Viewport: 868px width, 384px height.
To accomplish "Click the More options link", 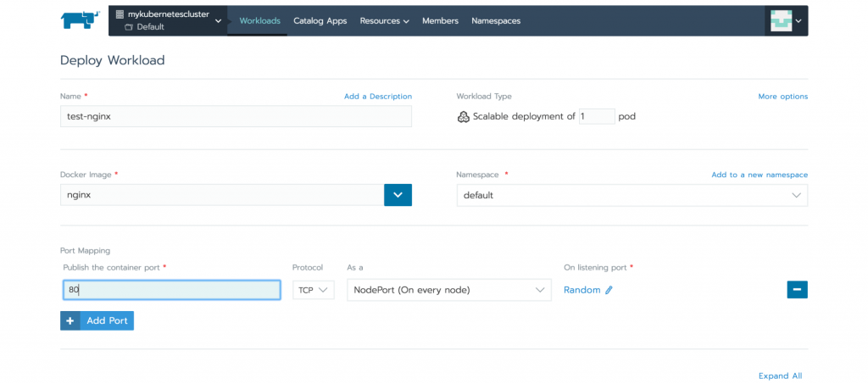I will tap(782, 97).
